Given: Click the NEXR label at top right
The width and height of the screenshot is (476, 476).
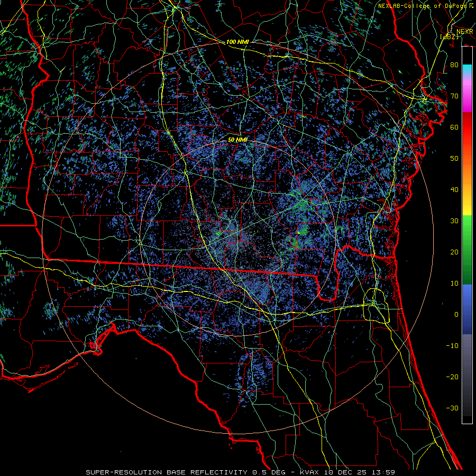Looking at the screenshot, I should coord(465,32).
